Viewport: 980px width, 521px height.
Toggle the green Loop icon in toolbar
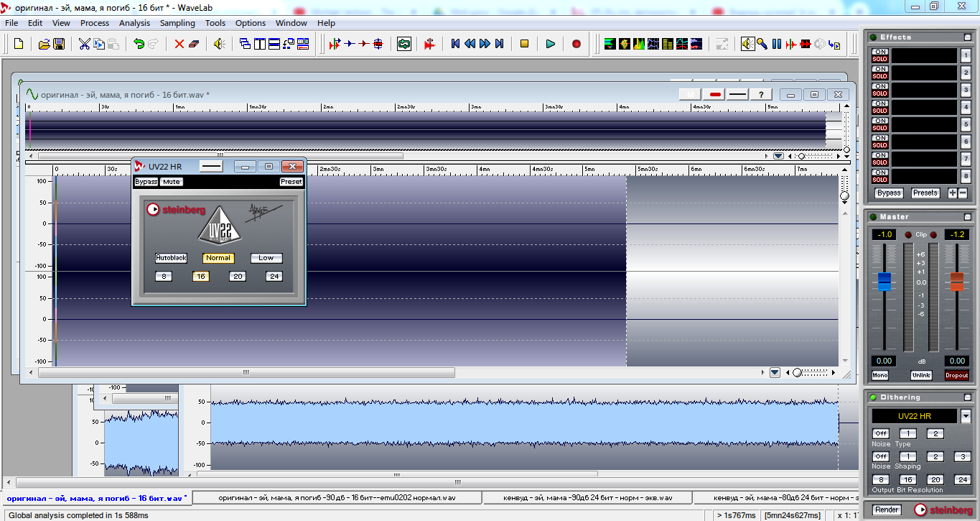pos(404,44)
